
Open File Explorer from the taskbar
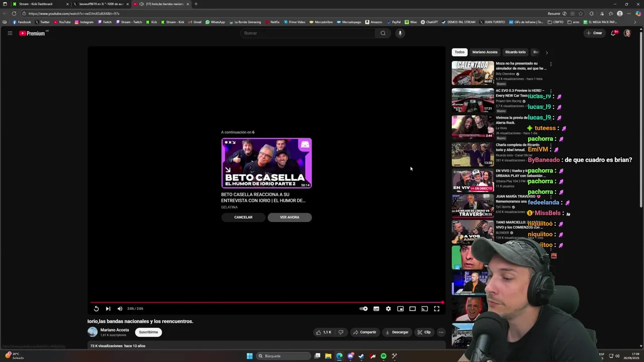click(x=328, y=356)
